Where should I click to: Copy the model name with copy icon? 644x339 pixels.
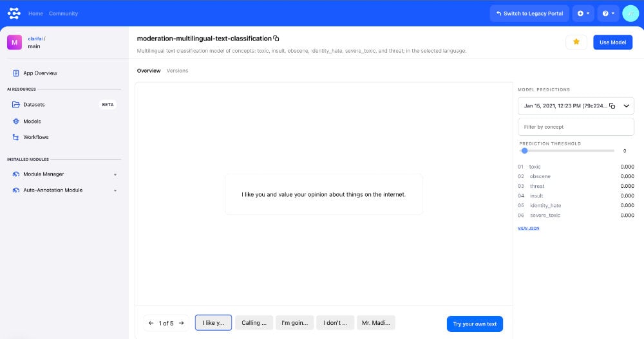point(276,39)
